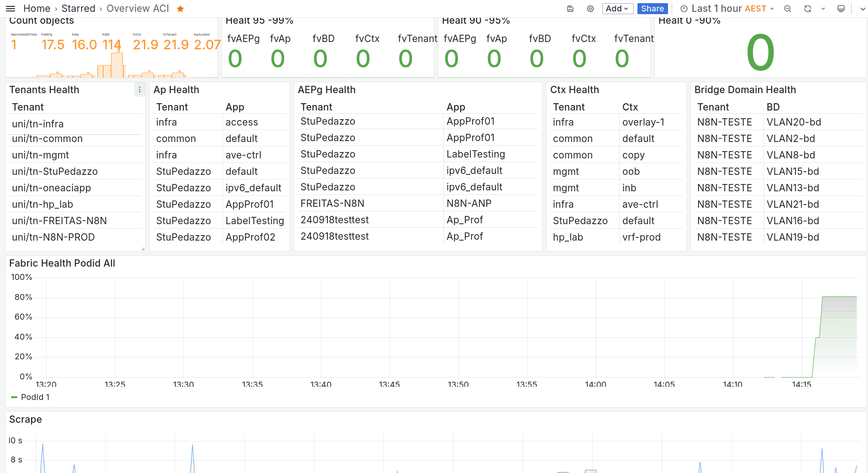Screen dimensions: 868x473
Task: Open the hamburger navigation menu
Action: (11, 9)
